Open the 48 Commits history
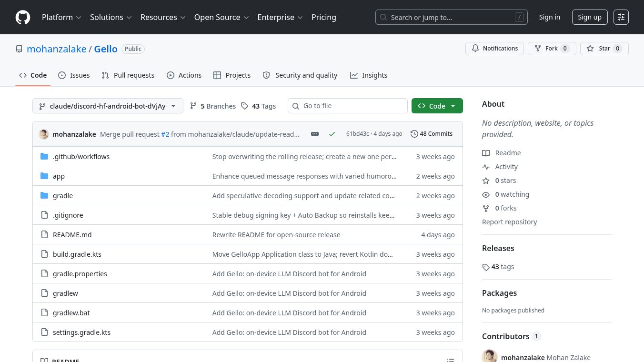 pos(432,134)
